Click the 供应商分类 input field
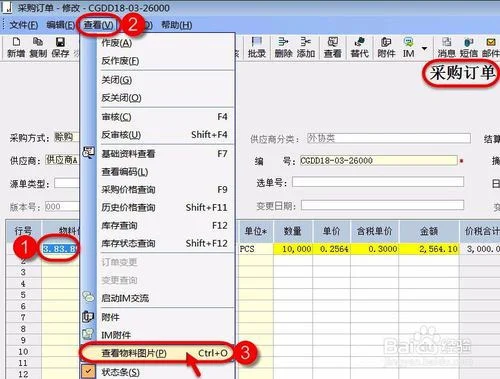This screenshot has width=500, height=379. click(x=388, y=138)
